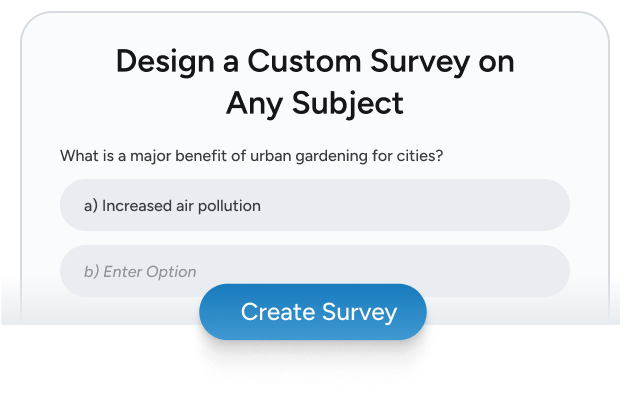This screenshot has height=401, width=630.
Task: Click the urban gardening question text
Action: (x=252, y=156)
